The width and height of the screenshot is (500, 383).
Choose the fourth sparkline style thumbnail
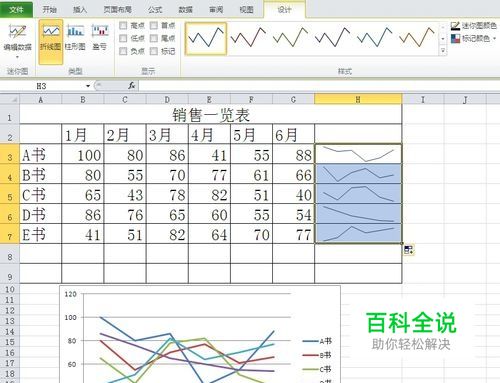click(332, 38)
